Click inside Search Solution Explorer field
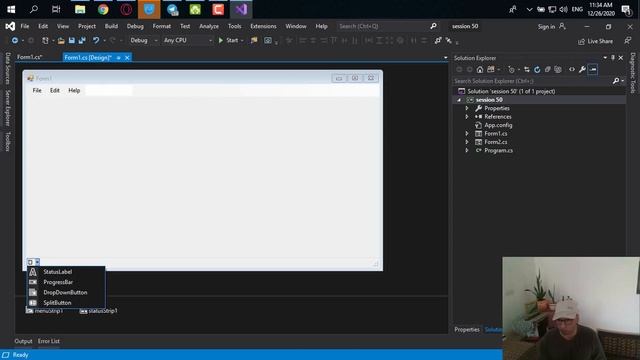 coord(532,81)
